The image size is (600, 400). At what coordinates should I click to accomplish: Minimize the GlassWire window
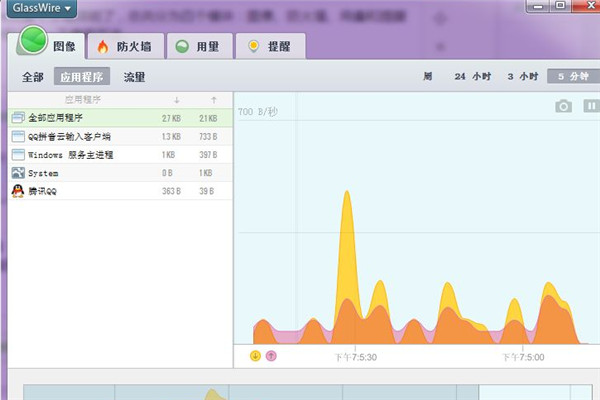(538, 6)
